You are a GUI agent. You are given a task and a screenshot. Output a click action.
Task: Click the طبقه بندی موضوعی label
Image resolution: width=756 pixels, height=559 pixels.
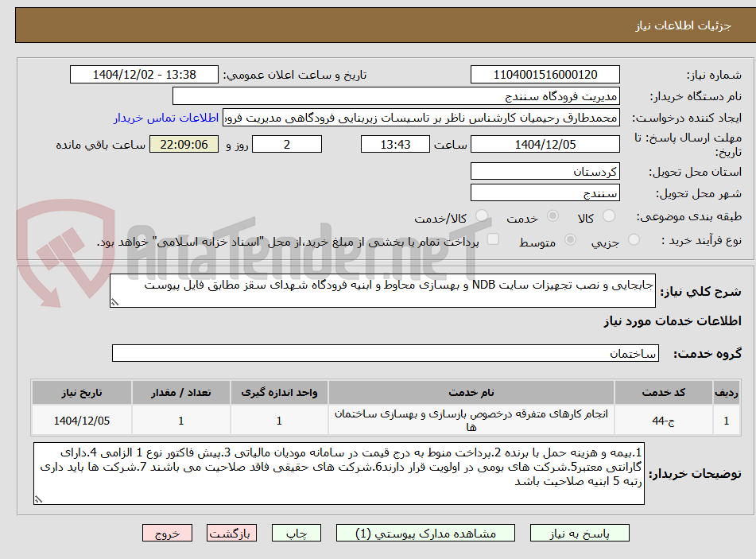(x=689, y=216)
